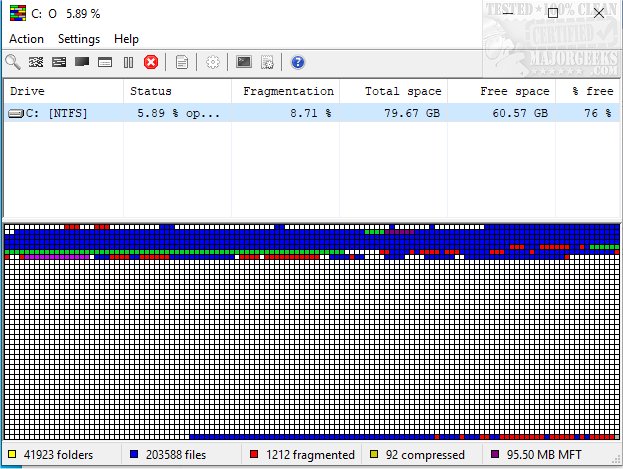Click the third toolbar icon with horizontal bars
This screenshot has height=469, width=623.
coord(59,62)
